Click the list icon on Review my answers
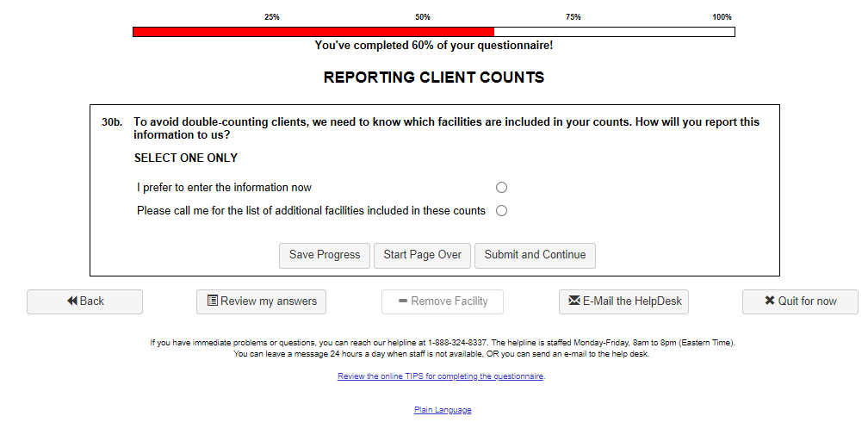 213,301
